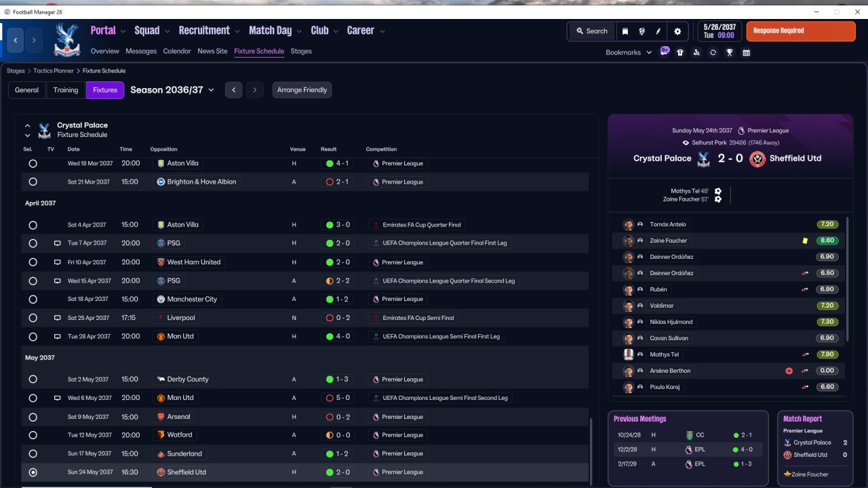Image resolution: width=868 pixels, height=488 pixels.
Task: Open the calendar shortcut icon
Action: [746, 52]
